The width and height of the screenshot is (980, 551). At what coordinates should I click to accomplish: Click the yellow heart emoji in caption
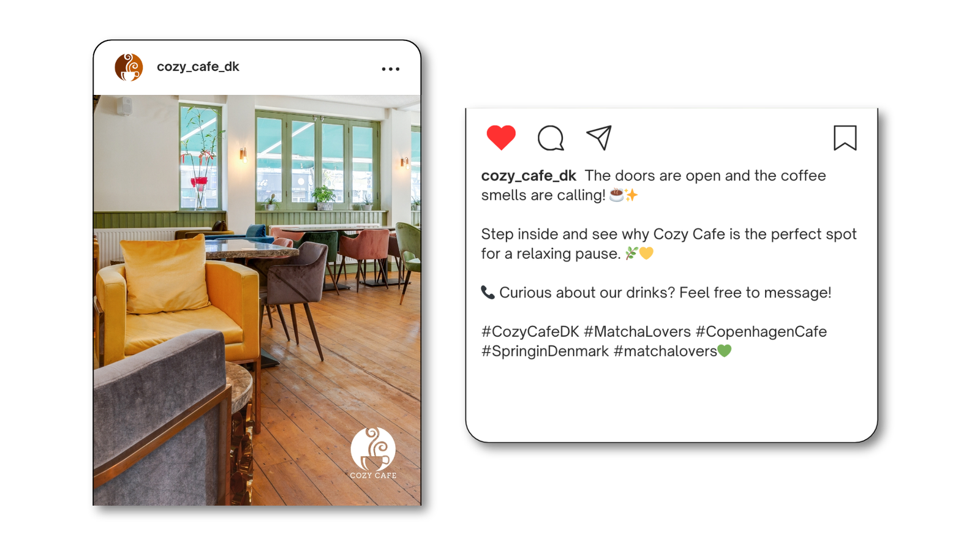click(x=646, y=253)
